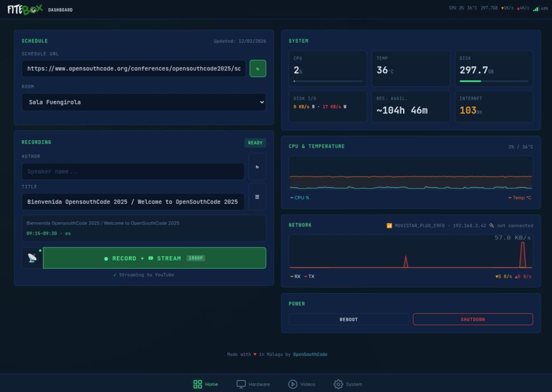Click the satellite dish streaming icon
This screenshot has width=552, height=392.
[x=32, y=258]
